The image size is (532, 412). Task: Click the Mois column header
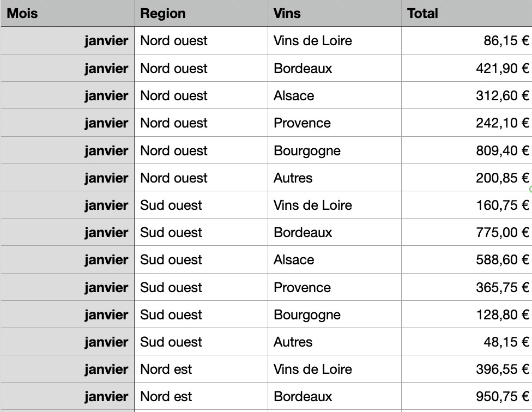[x=22, y=14]
